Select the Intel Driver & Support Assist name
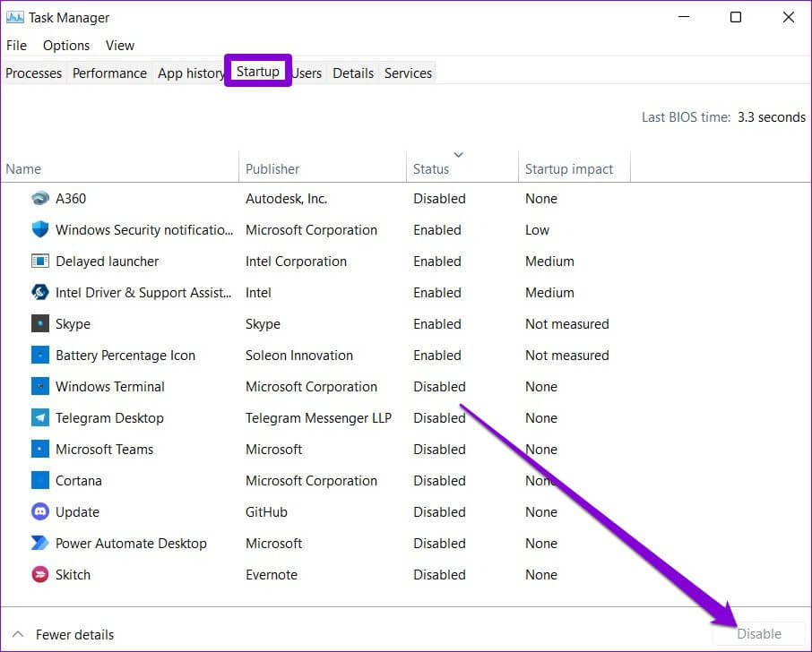 pyautogui.click(x=143, y=292)
